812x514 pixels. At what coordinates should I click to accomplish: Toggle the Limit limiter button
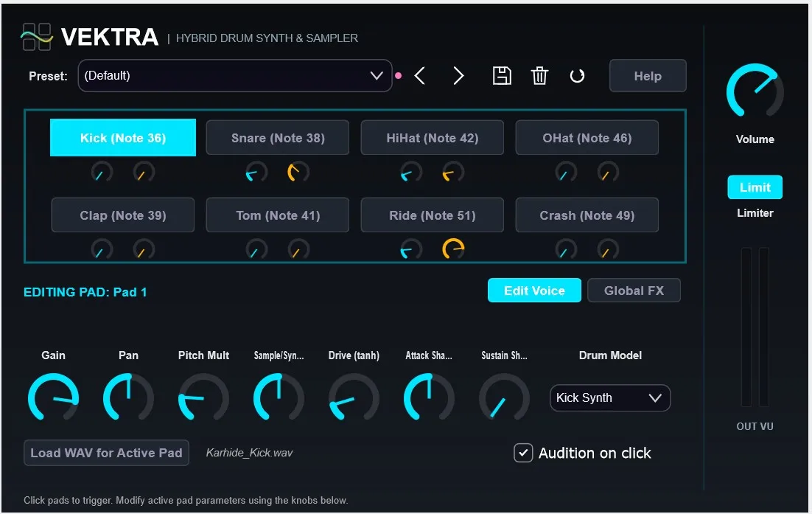tap(755, 187)
